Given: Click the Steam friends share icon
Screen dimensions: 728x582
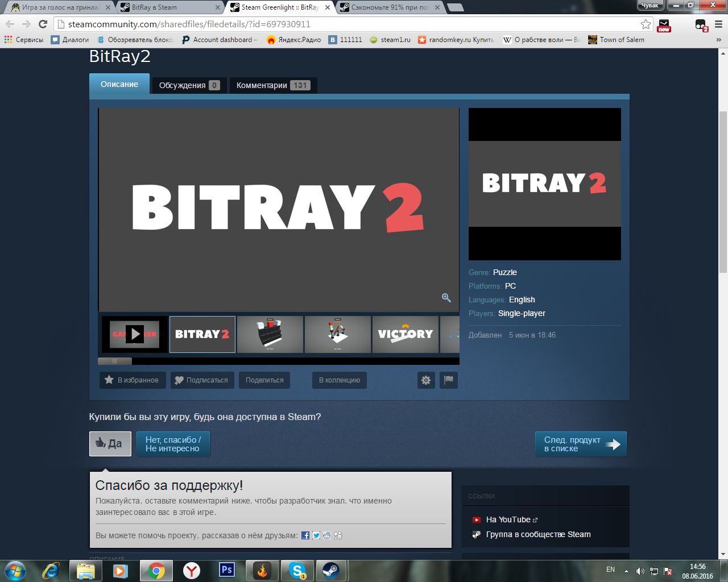Looking at the screenshot, I should coord(338,535).
